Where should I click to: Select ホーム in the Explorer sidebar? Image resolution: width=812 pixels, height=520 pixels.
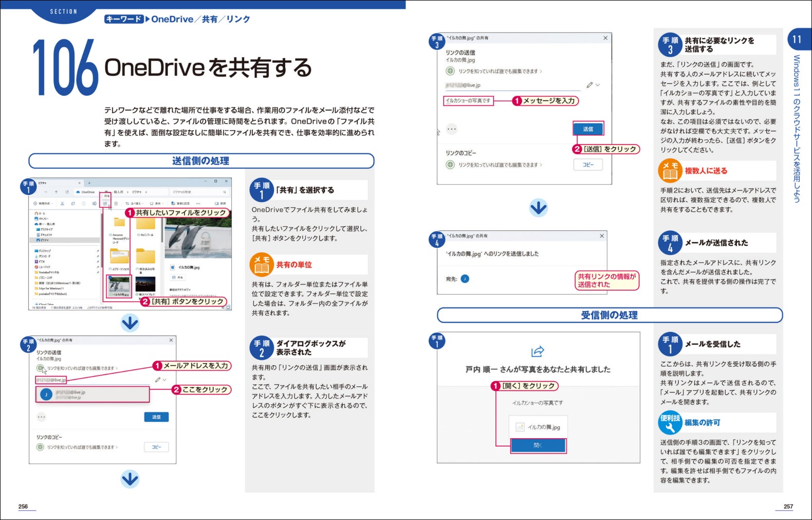tap(40, 213)
